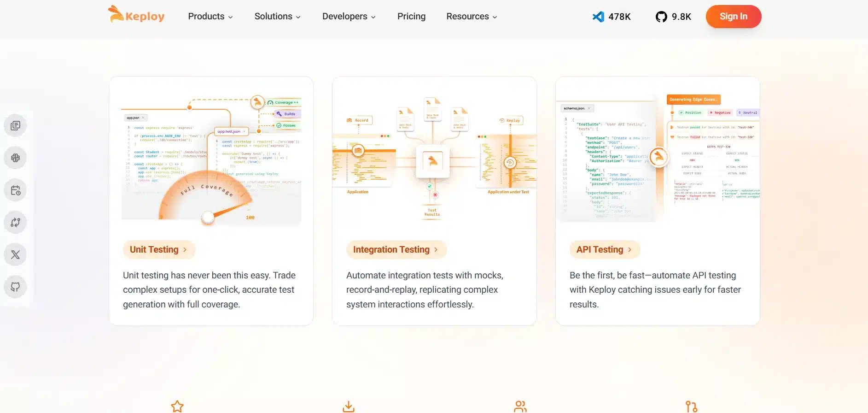Click the Sign In button
Viewport: 868px width, 413px height.
click(x=733, y=17)
